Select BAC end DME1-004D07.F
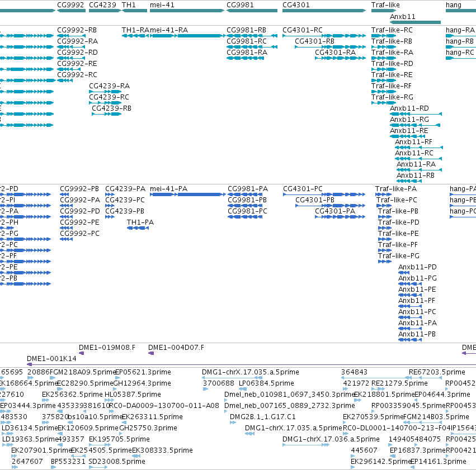Viewport: 476px width, 470px height. [176, 348]
